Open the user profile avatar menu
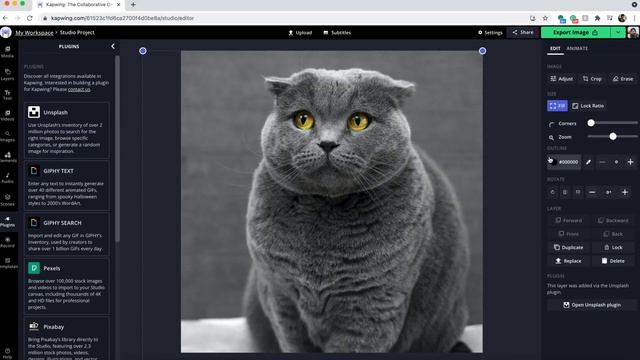 click(x=633, y=32)
